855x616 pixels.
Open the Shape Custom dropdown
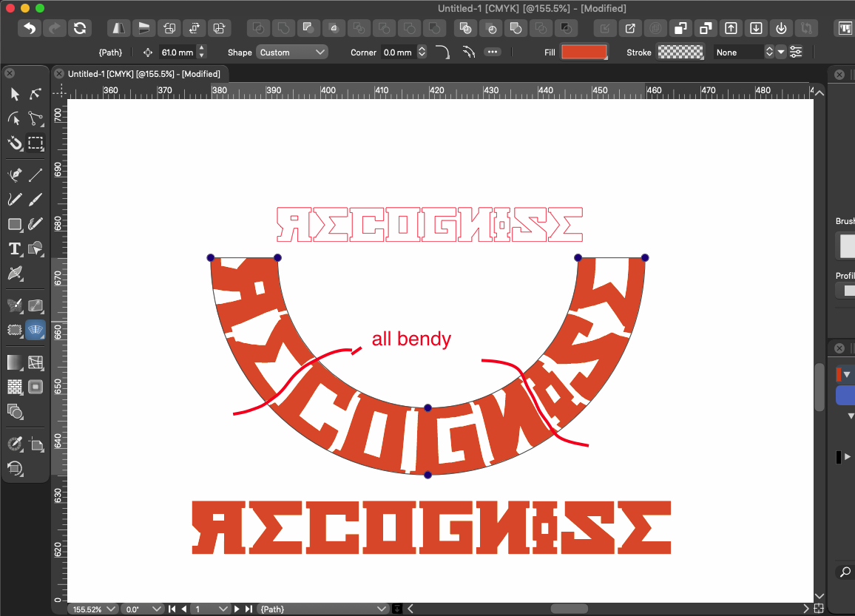pos(292,53)
